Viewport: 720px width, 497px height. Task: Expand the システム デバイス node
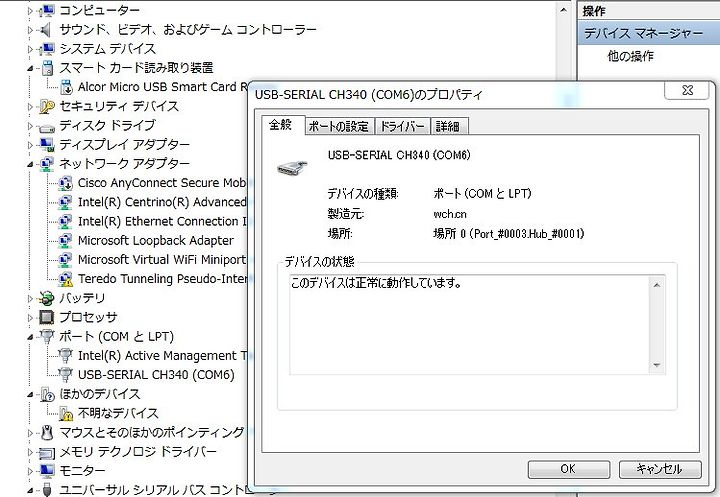(31, 49)
